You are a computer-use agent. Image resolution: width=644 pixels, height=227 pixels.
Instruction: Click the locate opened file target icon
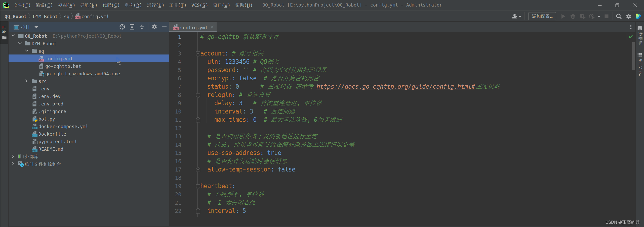(122, 27)
